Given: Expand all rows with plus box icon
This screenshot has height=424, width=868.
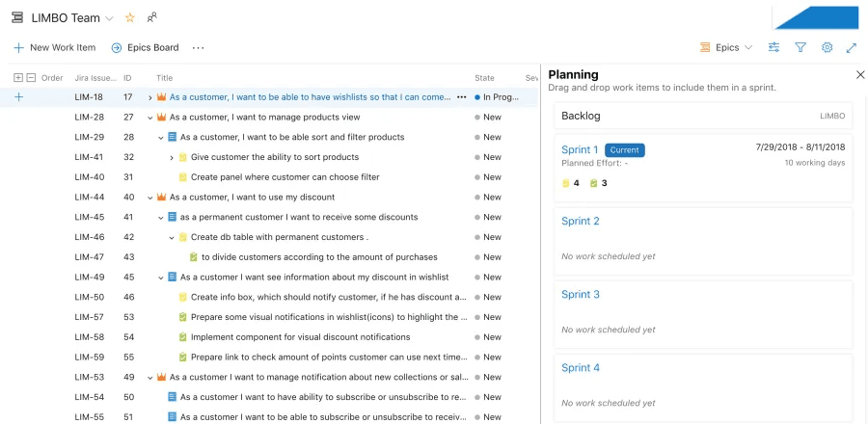Looking at the screenshot, I should (x=18, y=78).
